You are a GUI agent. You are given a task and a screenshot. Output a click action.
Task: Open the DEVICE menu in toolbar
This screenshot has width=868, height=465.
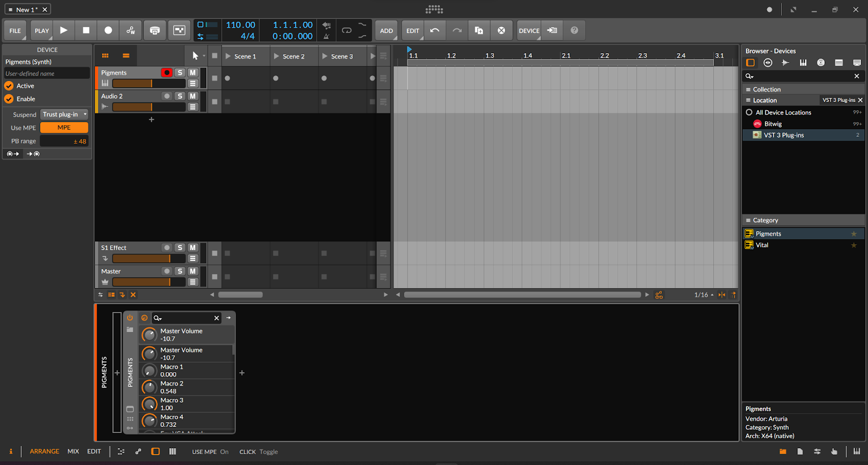pos(529,30)
